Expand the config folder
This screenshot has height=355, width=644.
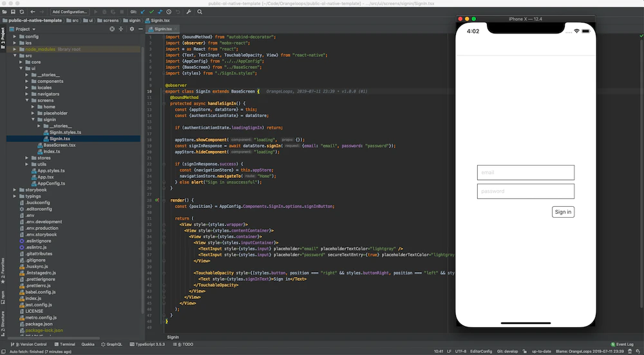15,37
